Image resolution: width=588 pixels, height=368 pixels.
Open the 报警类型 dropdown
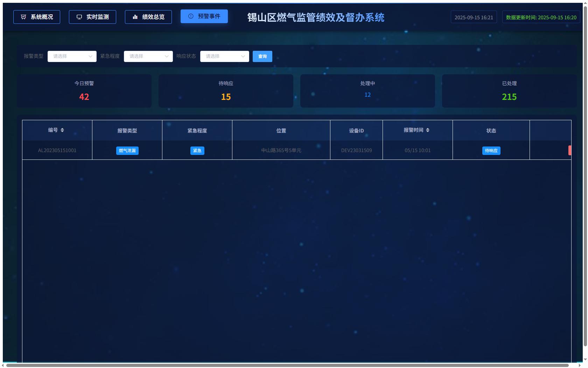(72, 56)
